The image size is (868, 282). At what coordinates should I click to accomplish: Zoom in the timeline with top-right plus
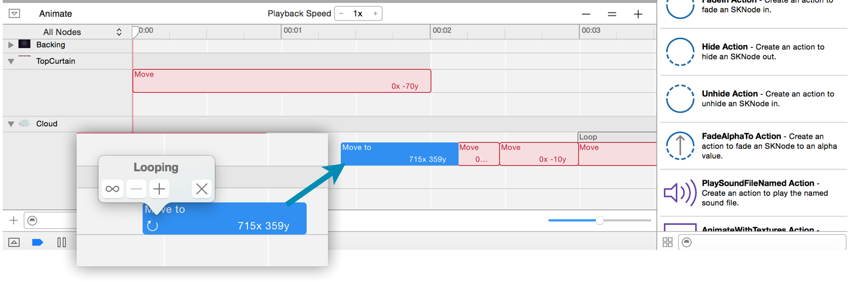click(x=638, y=14)
